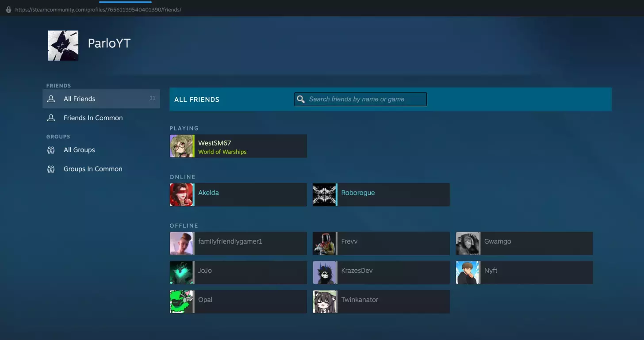Viewport: 644px width, 340px height.
Task: Click the ALL FRIENDS header title
Action: (x=197, y=99)
